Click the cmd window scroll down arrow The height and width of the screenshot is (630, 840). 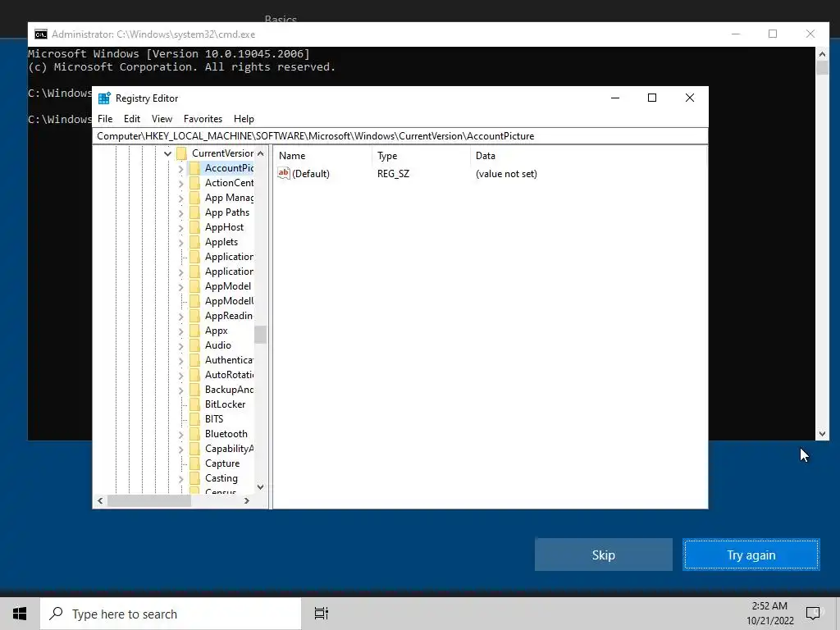tap(822, 434)
